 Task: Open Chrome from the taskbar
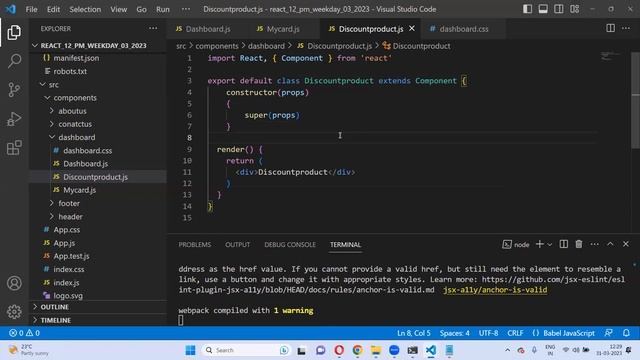coord(358,350)
